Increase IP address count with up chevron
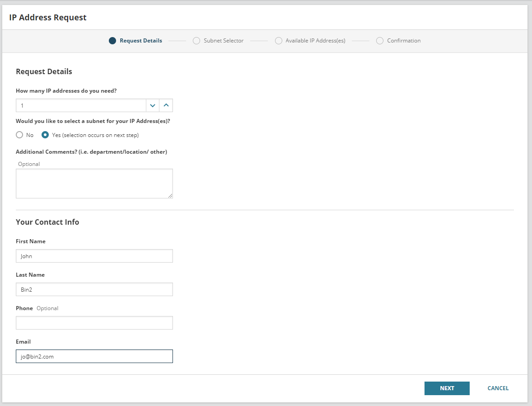 (x=166, y=105)
